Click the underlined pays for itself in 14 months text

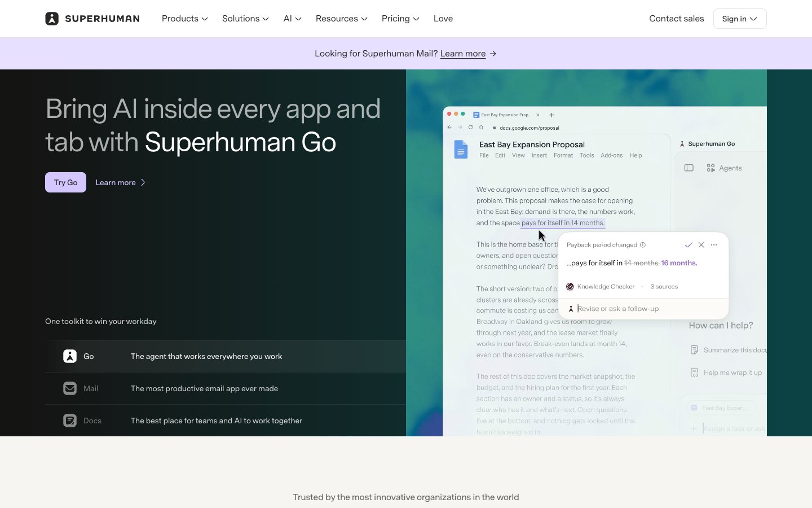563,223
